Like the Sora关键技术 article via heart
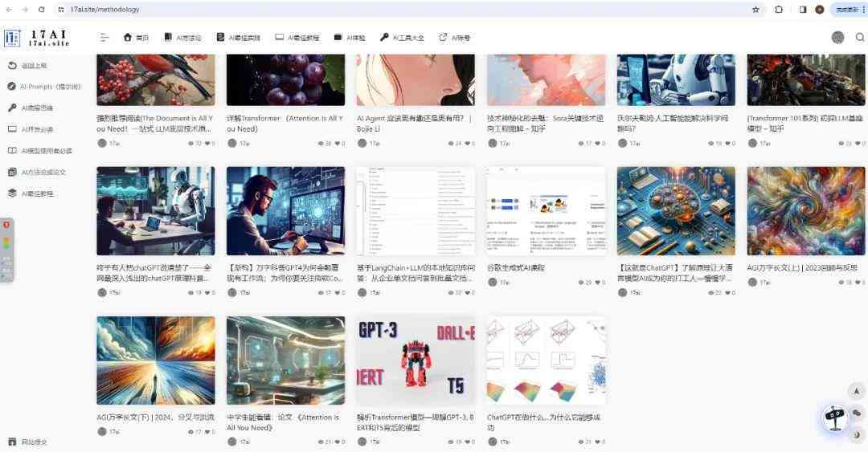Viewport: 868px width, 452px height. (596, 143)
